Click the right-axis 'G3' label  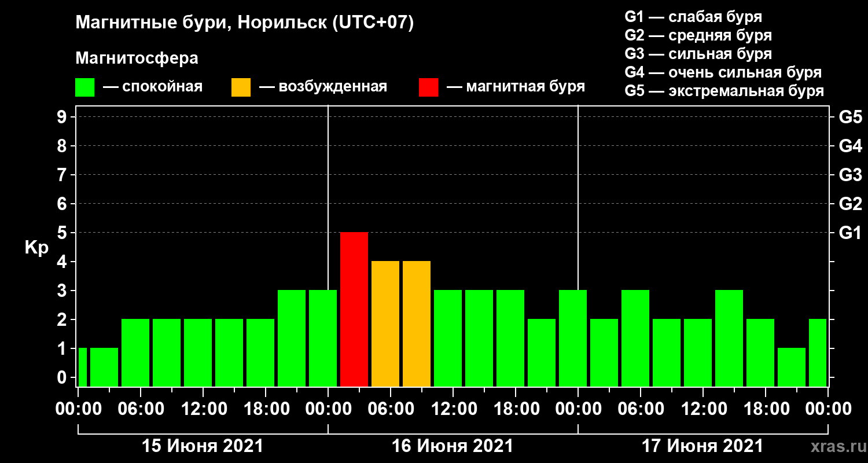pos(850,175)
